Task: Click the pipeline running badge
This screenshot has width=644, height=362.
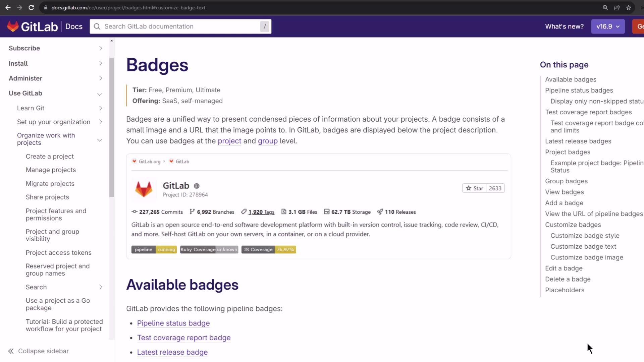Action: tap(154, 250)
